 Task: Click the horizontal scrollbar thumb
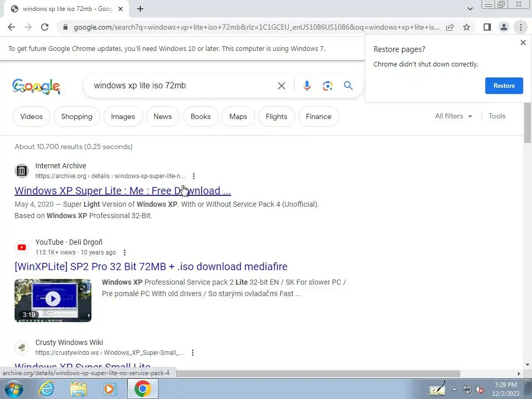pyautogui.click(x=318, y=374)
